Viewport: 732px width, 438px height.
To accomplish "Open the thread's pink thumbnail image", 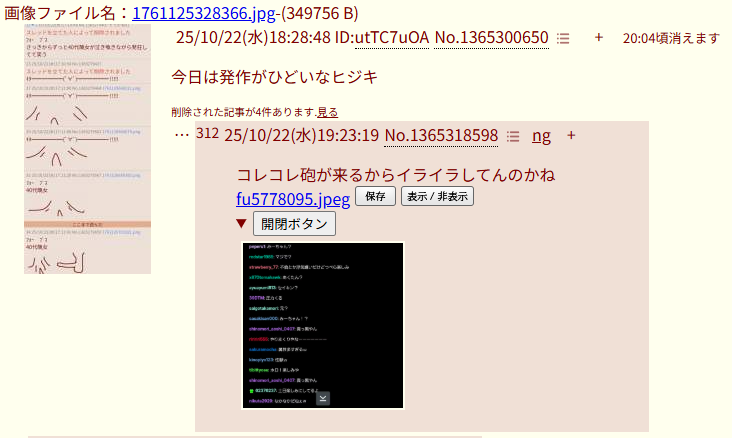I will [87, 149].
